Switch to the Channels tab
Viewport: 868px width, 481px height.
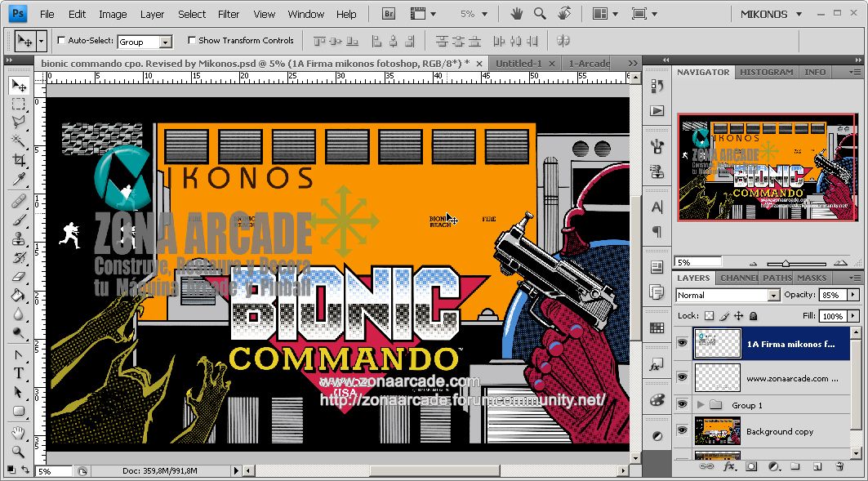click(x=737, y=278)
